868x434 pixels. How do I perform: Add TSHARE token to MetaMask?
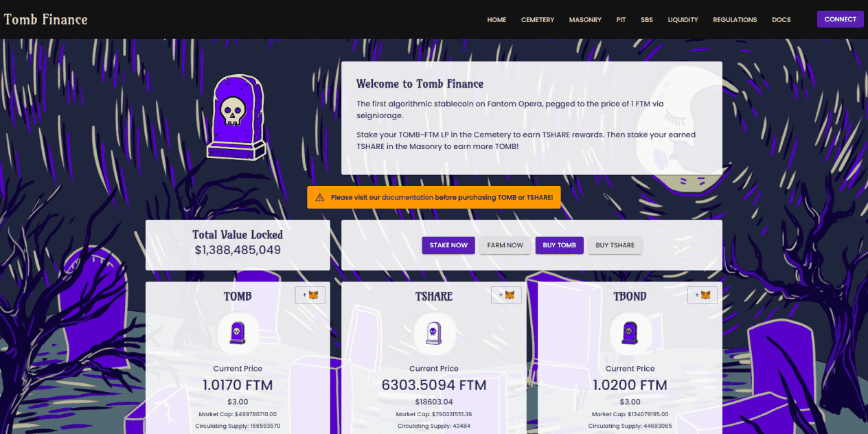point(507,295)
